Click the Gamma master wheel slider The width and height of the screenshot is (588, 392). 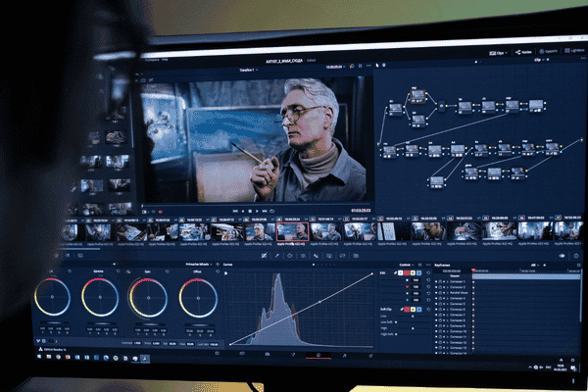tap(101, 323)
